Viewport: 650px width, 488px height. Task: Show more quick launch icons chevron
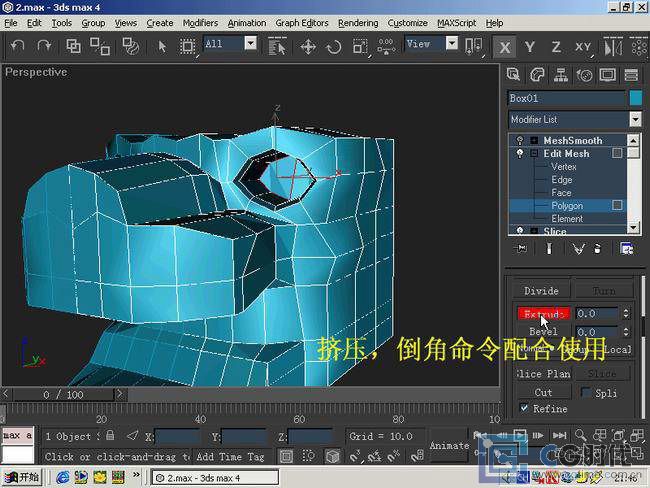[x=136, y=474]
